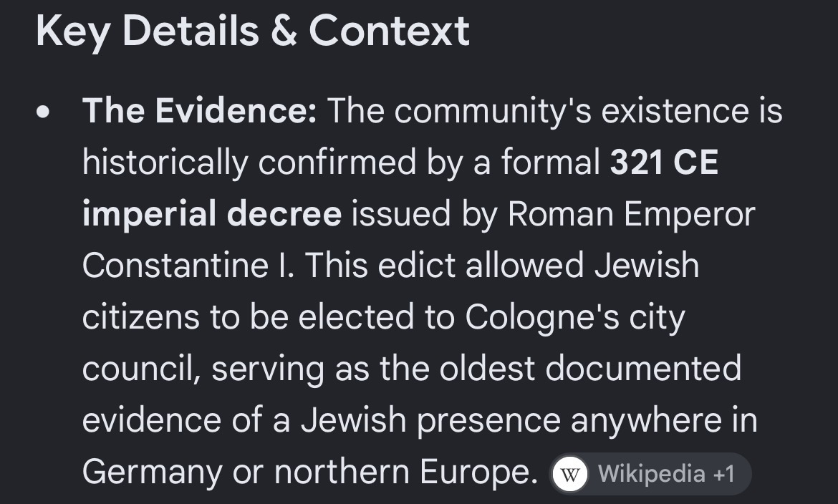This screenshot has width=838, height=504.
Task: Click the Key Details & Context heading
Action: (x=253, y=31)
